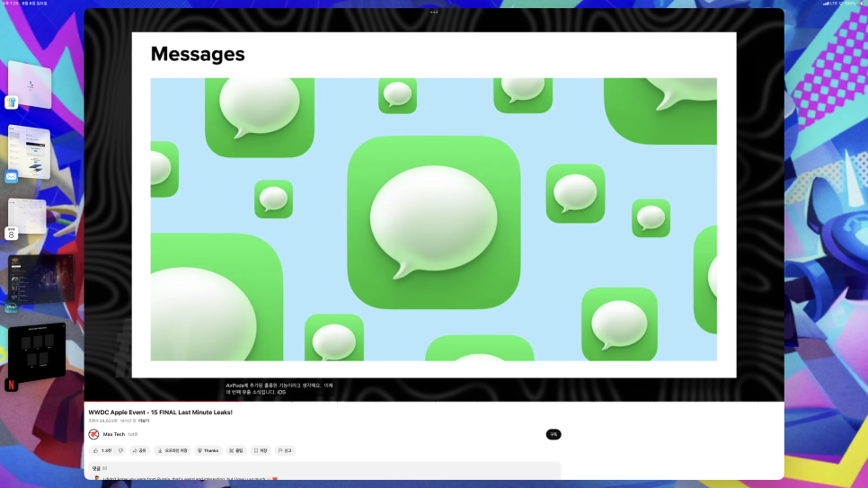This screenshot has width=868, height=488.
Task: Open the Max Tech channel avatar
Action: pos(93,434)
